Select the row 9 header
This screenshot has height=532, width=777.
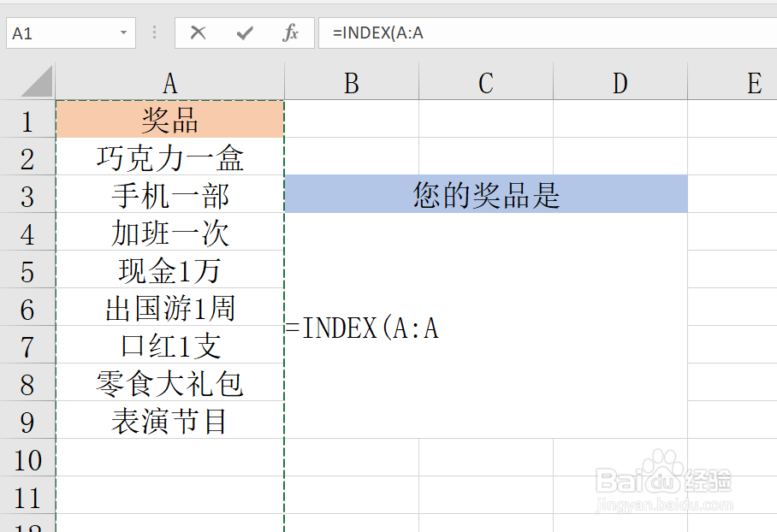pos(28,422)
